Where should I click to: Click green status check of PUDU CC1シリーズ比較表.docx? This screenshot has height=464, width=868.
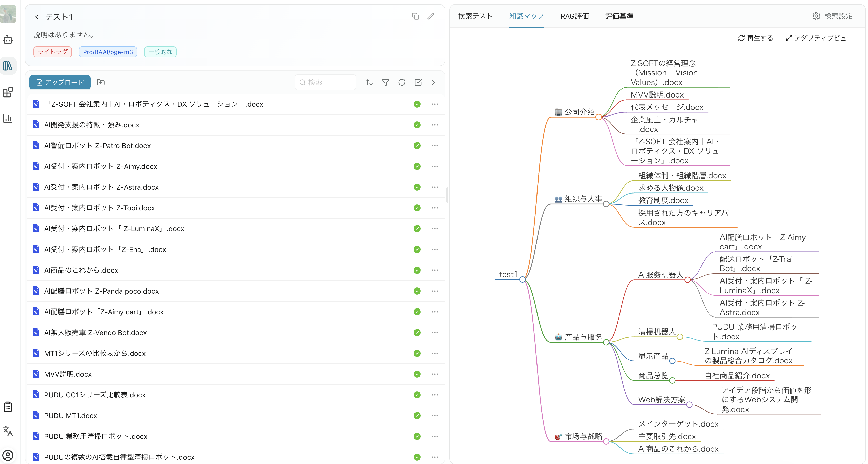[x=417, y=395]
